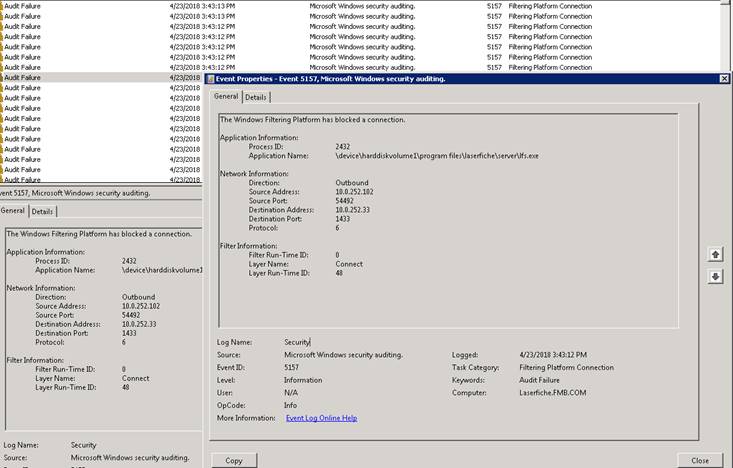Click the Security log name field in dialog
Viewport: 733px width, 468px height.
(x=297, y=342)
